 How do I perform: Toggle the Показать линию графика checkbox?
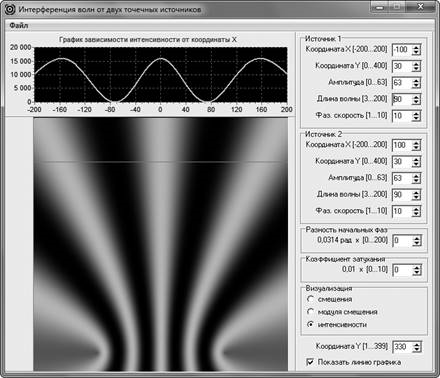coord(310,362)
